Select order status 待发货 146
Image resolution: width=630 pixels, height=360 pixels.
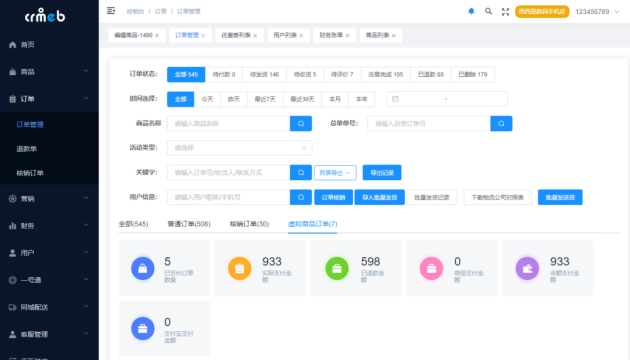(264, 74)
